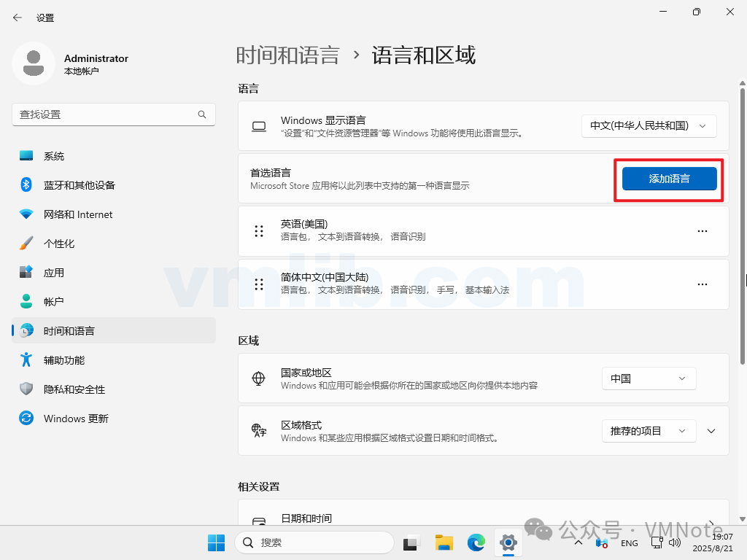The width and height of the screenshot is (747, 560).
Task: Click drag handle beside 英语(美国)
Action: pos(259,231)
